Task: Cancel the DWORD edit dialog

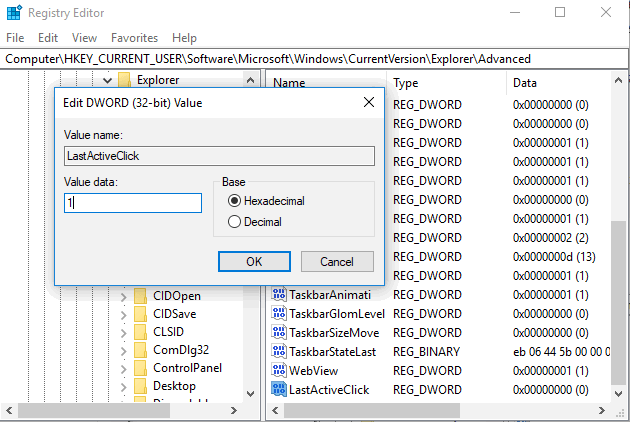Action: tap(337, 262)
